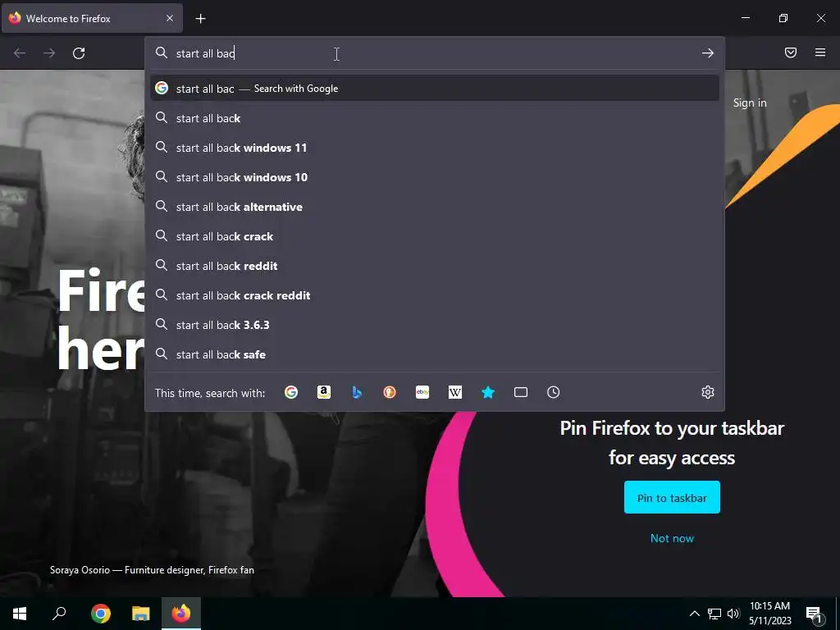Image resolution: width=840 pixels, height=630 pixels.
Task: Launch Google Chrome from the taskbar
Action: [x=101, y=614]
